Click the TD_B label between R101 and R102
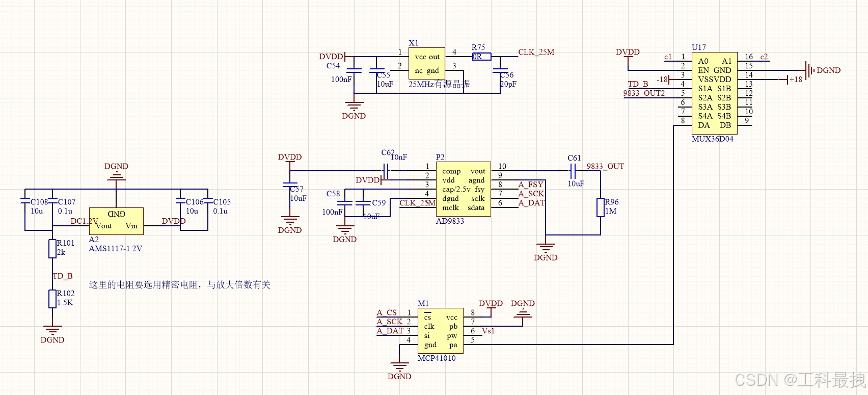868x395 pixels. (63, 276)
